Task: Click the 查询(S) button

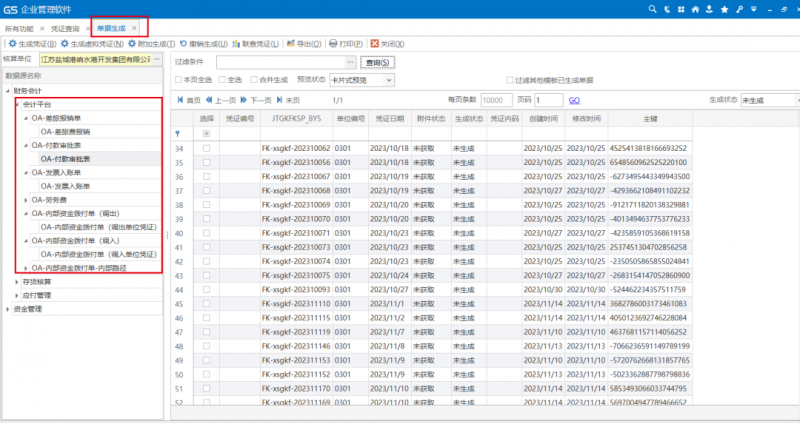Action: coord(378,62)
